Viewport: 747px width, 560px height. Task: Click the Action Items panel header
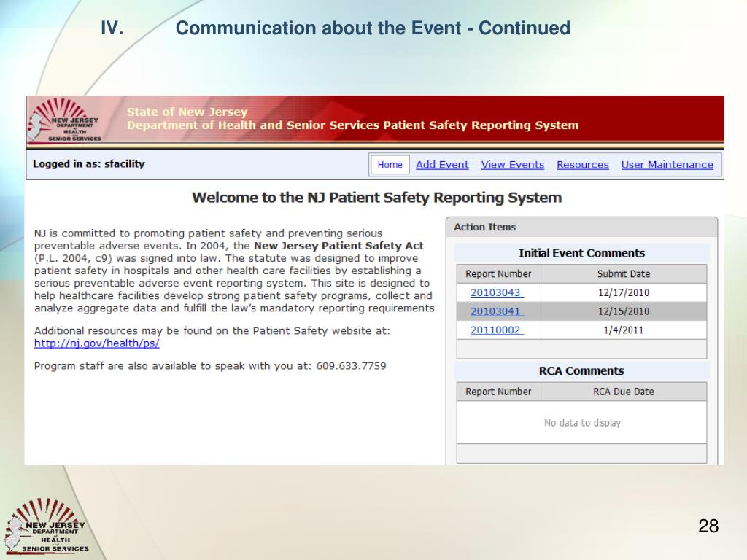tap(581, 227)
